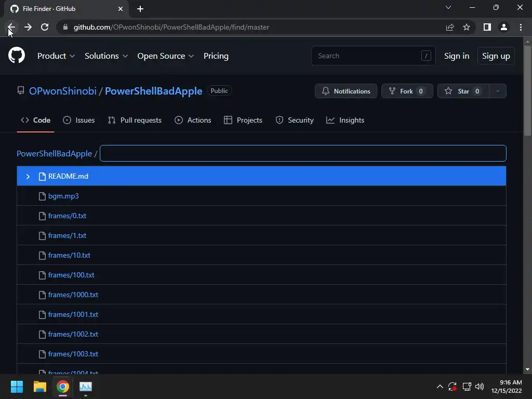This screenshot has width=532, height=399.
Task: Open the Pricing page
Action: [216, 56]
